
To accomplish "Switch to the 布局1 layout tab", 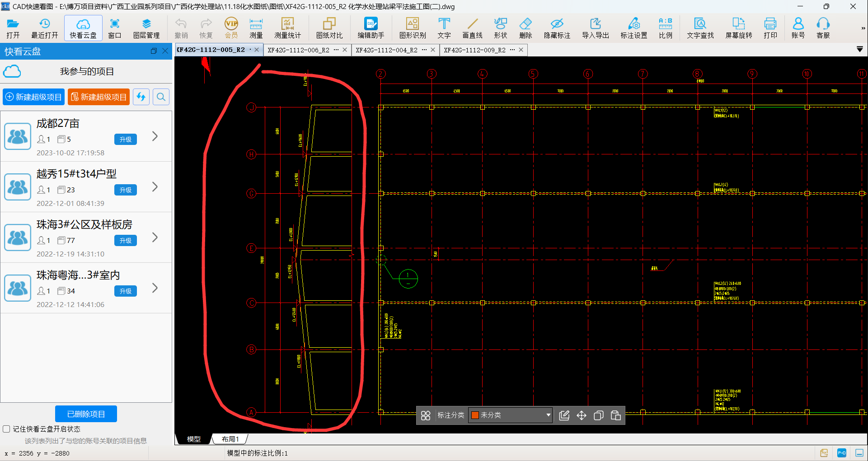I will pos(230,439).
